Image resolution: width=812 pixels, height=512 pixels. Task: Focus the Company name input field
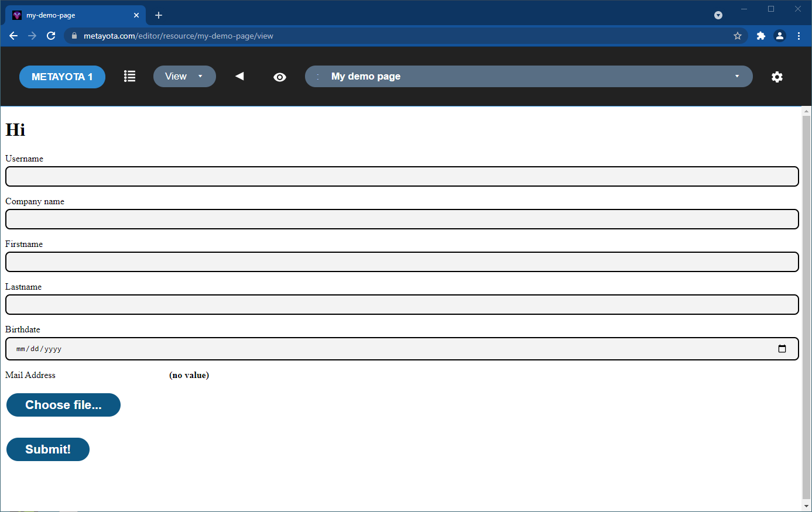coord(402,219)
